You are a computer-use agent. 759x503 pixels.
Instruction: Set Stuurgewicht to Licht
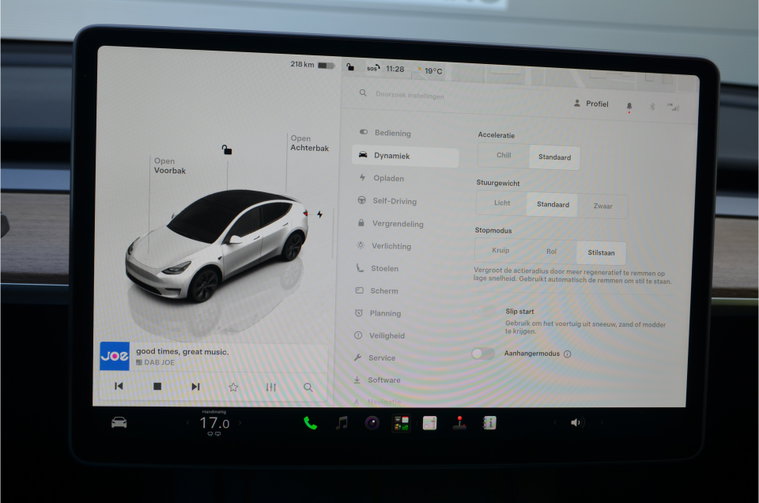tap(502, 203)
